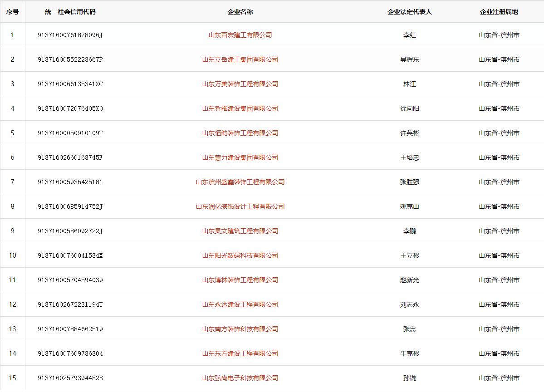The height and width of the screenshot is (392, 544).
Task: Open the 山东阳光数码科技有限公司 link
Action: [240, 255]
